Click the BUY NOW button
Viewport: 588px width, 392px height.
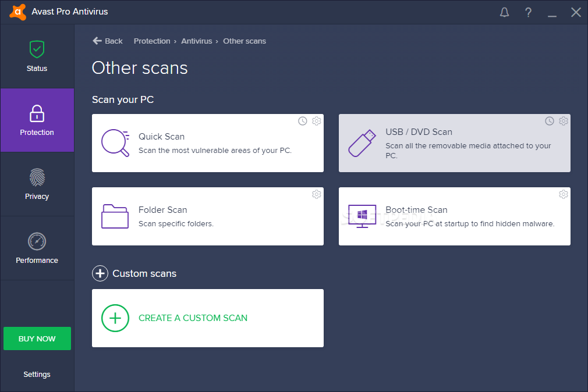(37, 338)
